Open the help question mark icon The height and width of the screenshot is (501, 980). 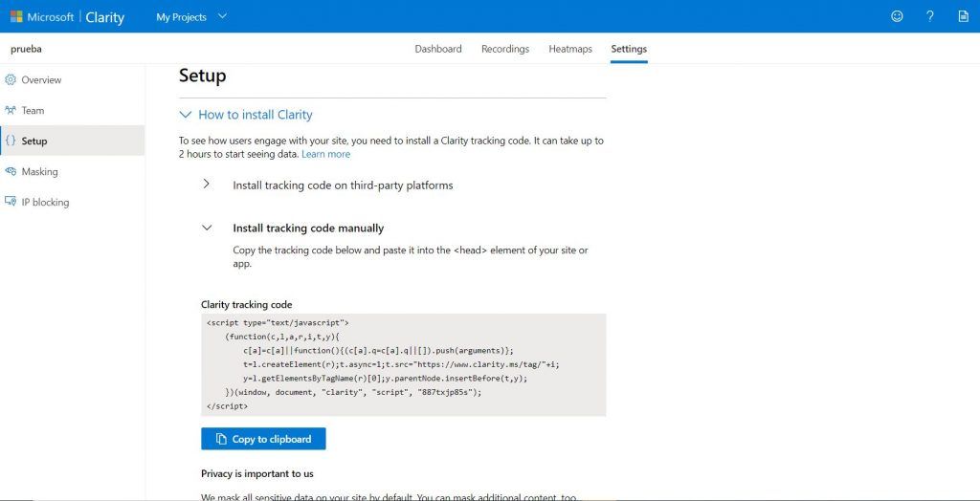pyautogui.click(x=930, y=17)
